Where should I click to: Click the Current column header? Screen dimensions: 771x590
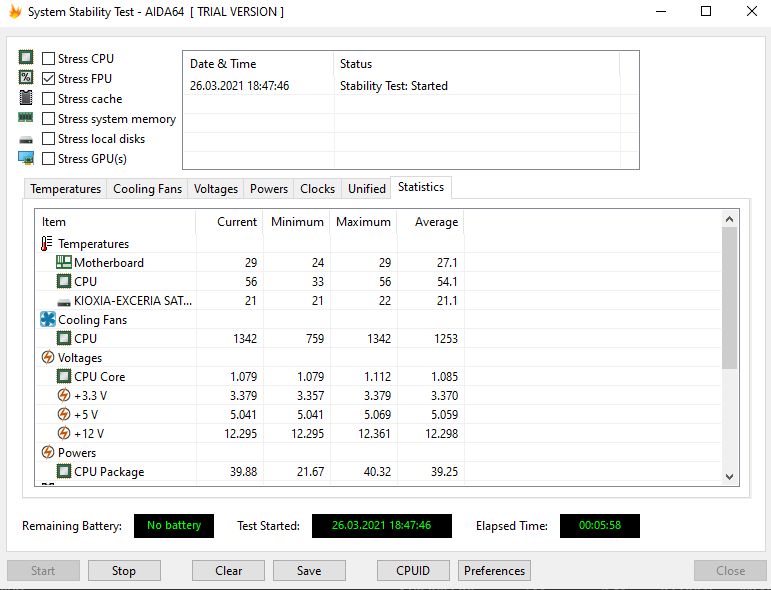coord(229,222)
